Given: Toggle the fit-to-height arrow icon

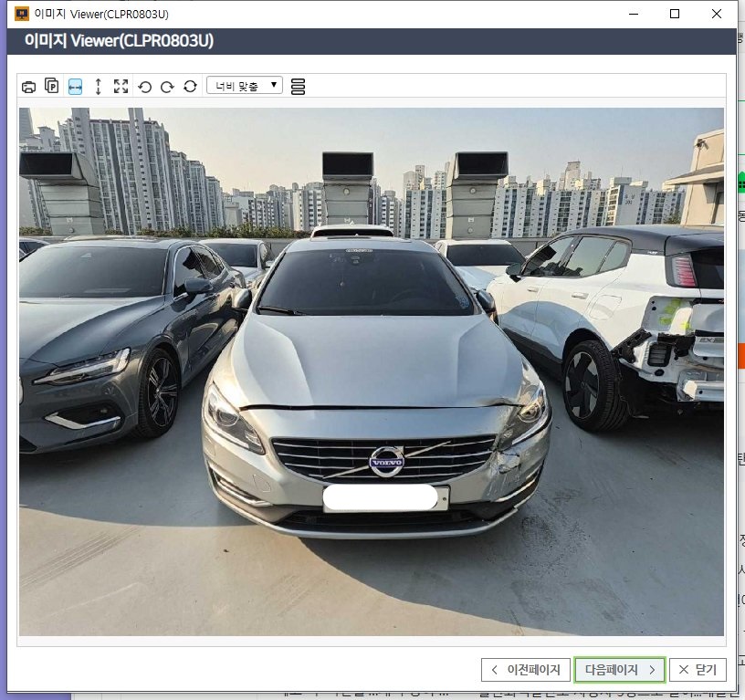Looking at the screenshot, I should pyautogui.click(x=99, y=87).
